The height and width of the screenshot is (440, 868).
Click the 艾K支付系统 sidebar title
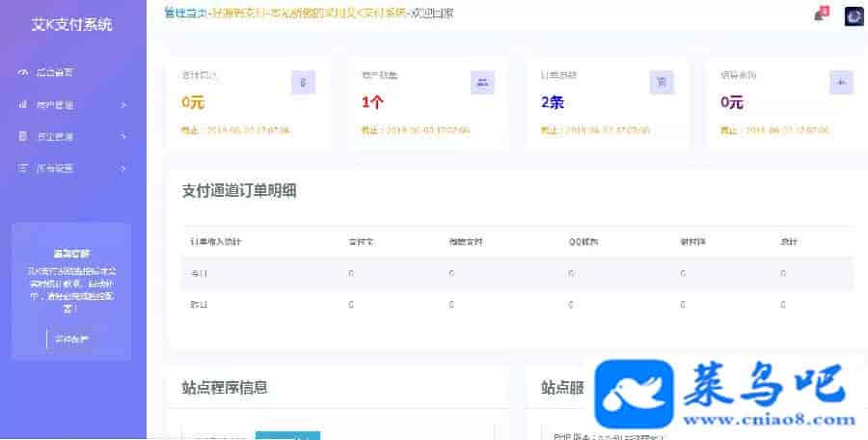tap(72, 24)
